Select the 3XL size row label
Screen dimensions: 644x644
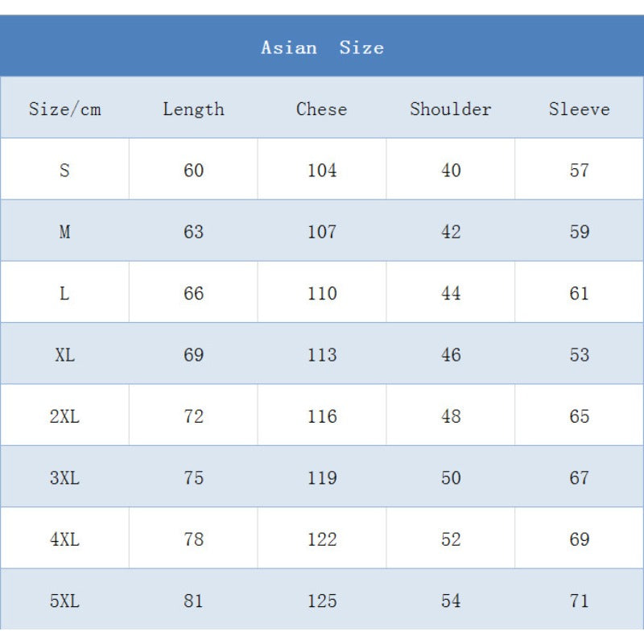click(x=64, y=477)
